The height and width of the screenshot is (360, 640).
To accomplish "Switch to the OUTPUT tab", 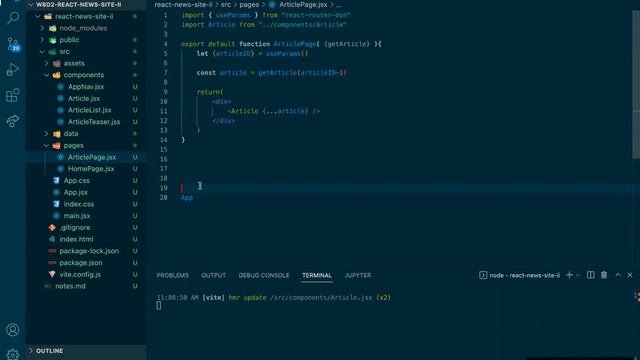I will pyautogui.click(x=213, y=276).
